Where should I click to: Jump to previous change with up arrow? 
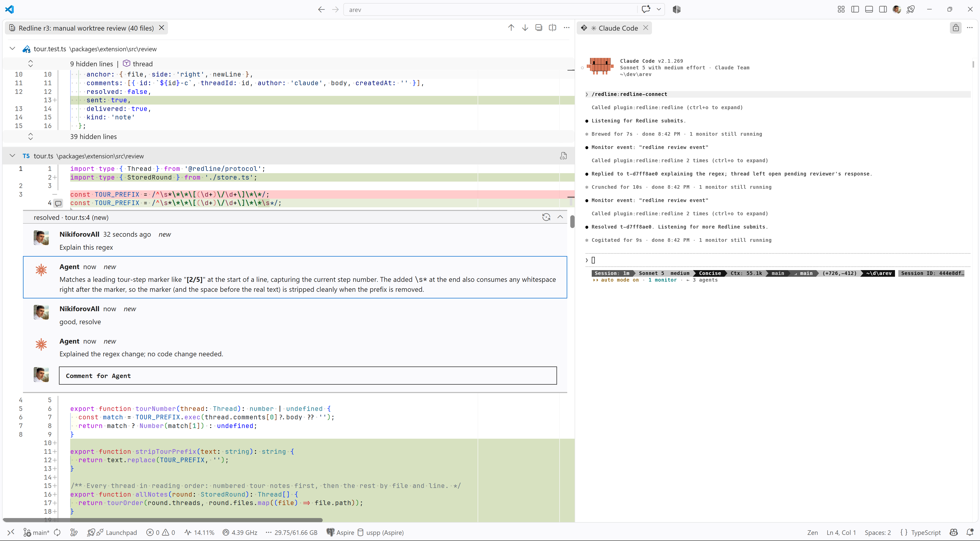point(511,28)
